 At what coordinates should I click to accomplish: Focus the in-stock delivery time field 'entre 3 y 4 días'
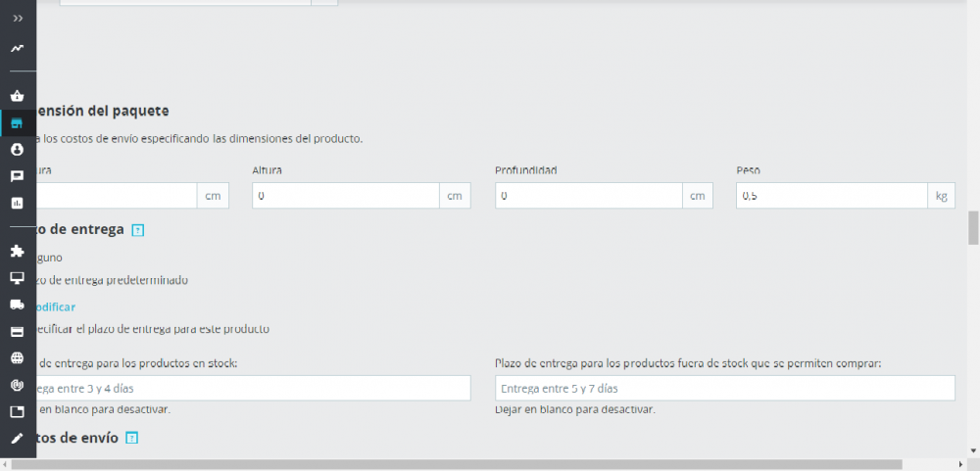pyautogui.click(x=253, y=388)
